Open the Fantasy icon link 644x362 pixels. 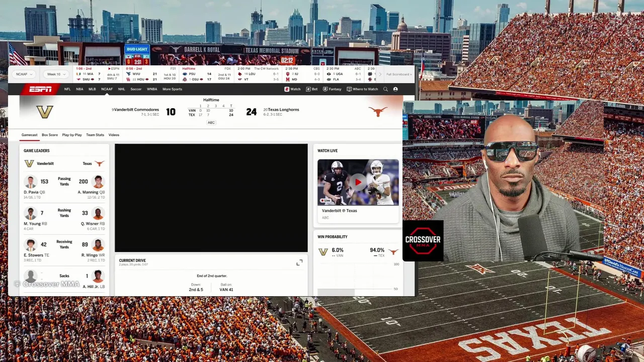click(332, 89)
